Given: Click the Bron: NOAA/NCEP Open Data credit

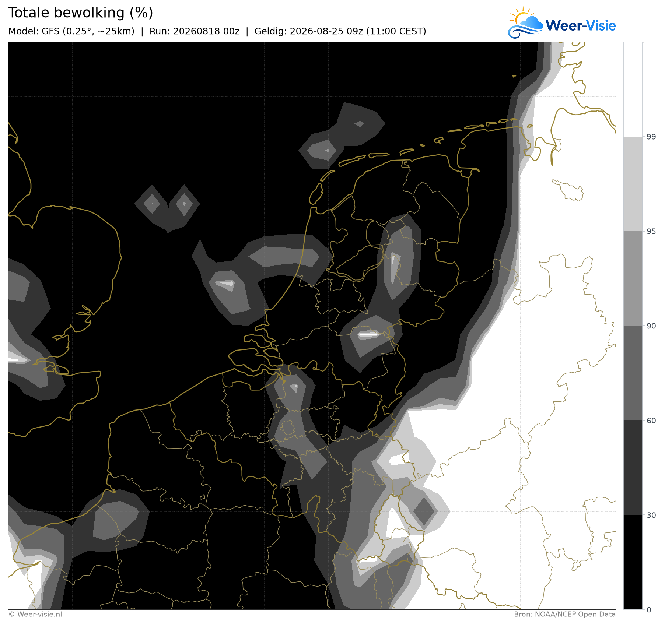Looking at the screenshot, I should pyautogui.click(x=565, y=614).
